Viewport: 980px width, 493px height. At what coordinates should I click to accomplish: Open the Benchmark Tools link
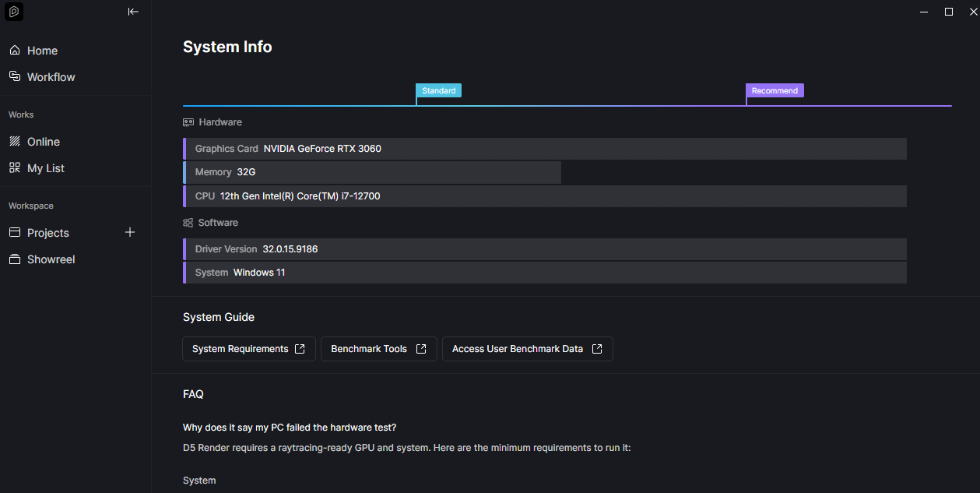(378, 349)
